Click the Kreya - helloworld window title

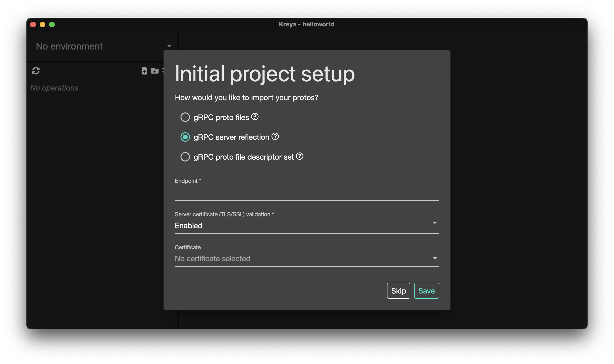pos(306,24)
